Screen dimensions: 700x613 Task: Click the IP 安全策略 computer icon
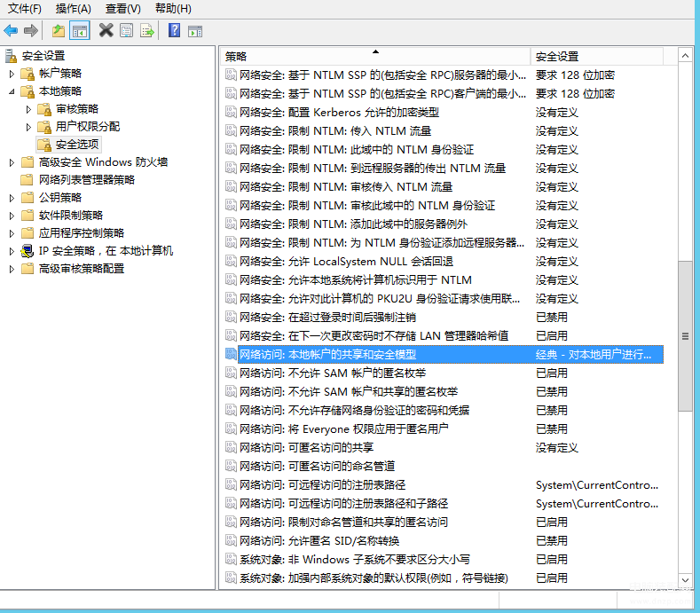click(28, 251)
